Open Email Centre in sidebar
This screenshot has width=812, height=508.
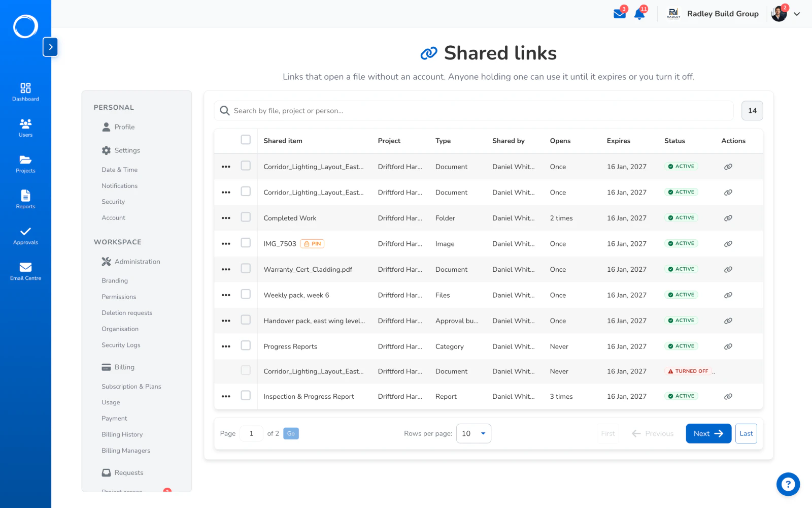click(25, 271)
